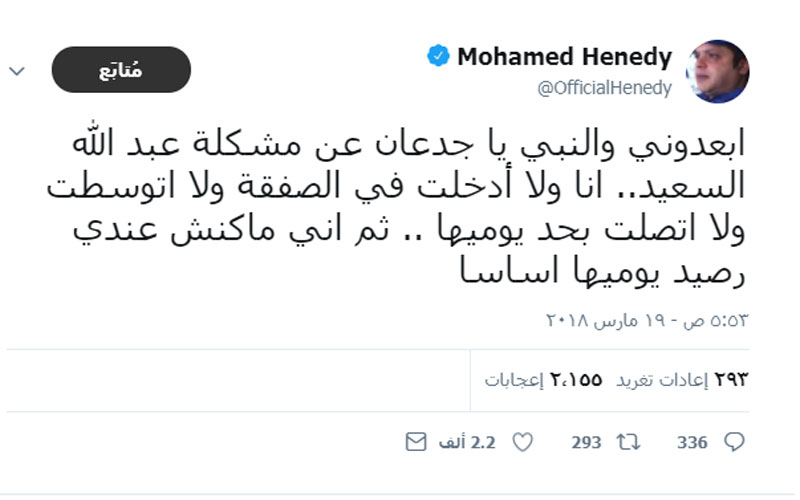Click the 293 count beside retweet icon

586,441
